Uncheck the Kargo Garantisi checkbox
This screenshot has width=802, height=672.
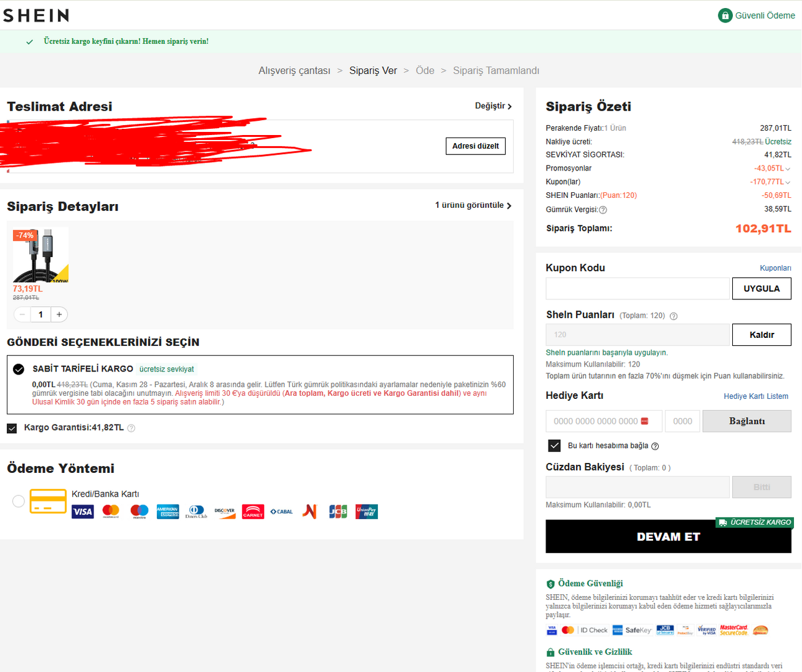coord(12,428)
